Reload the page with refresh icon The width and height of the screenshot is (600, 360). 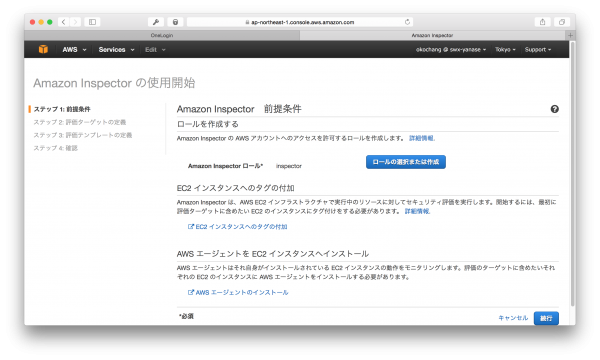click(407, 22)
